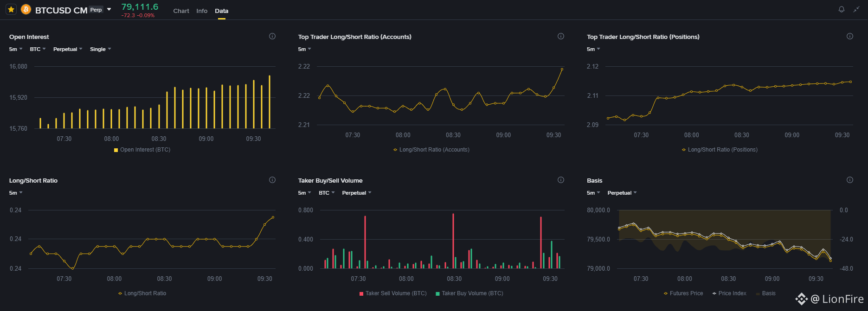Switch to the Info tab
The width and height of the screenshot is (868, 311).
[x=202, y=11]
